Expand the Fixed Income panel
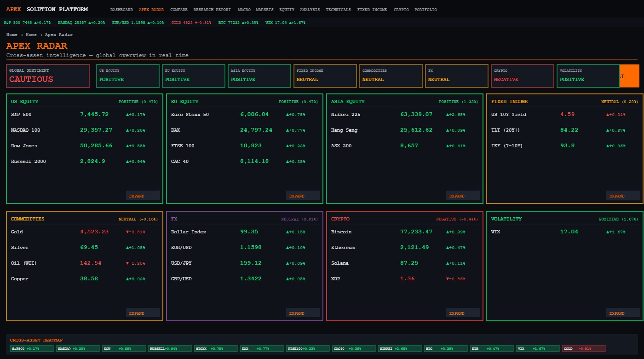The height and width of the screenshot is (359, 644). click(x=623, y=196)
